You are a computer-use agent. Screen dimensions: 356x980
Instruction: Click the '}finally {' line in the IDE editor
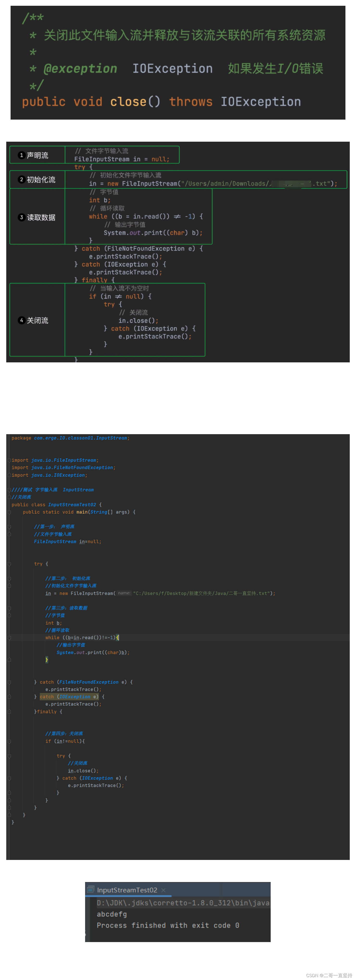pos(48,712)
